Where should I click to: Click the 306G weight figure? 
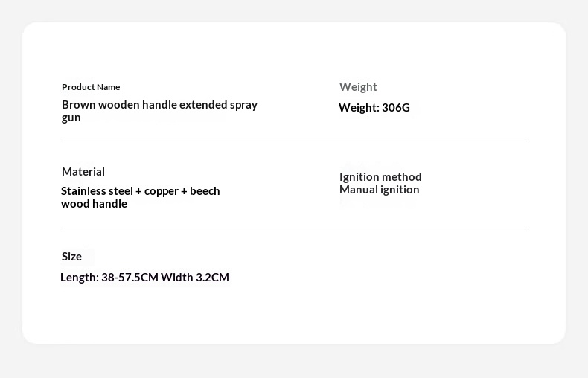coord(396,108)
